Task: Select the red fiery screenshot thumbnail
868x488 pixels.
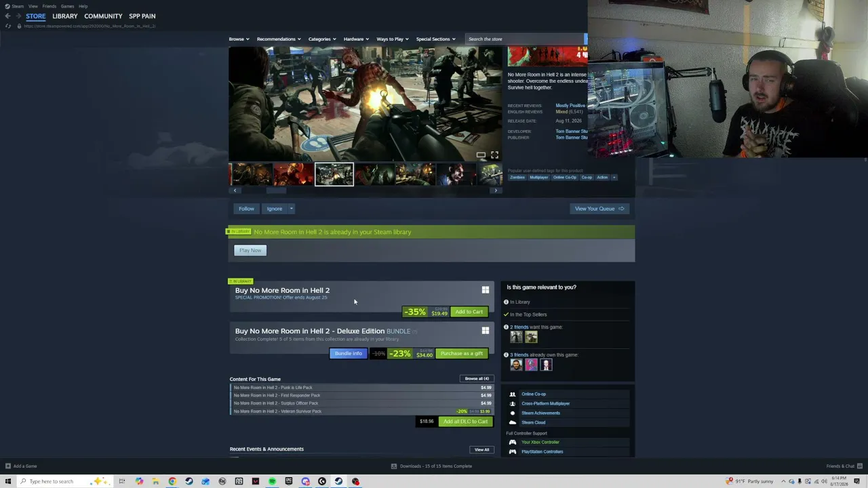Action: tap(293, 174)
